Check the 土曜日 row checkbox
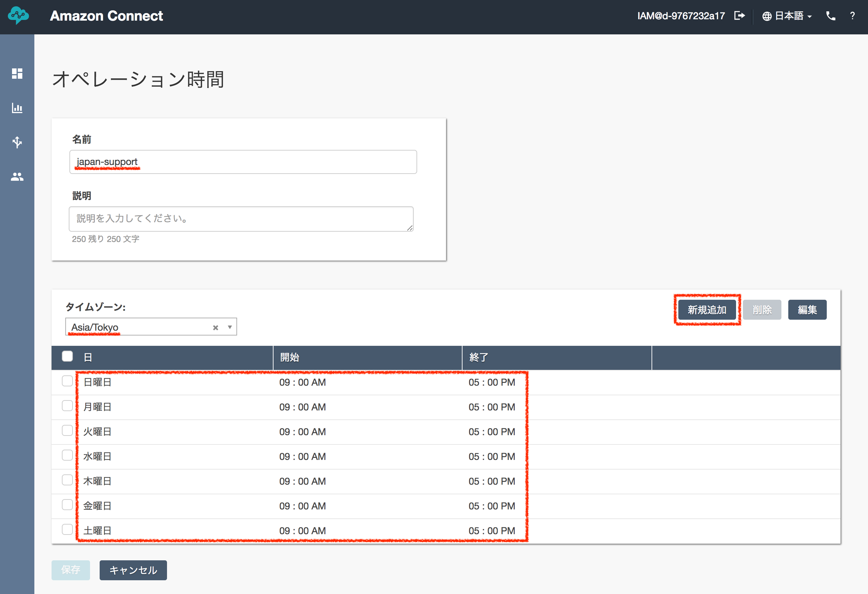This screenshot has width=868, height=594. point(67,530)
